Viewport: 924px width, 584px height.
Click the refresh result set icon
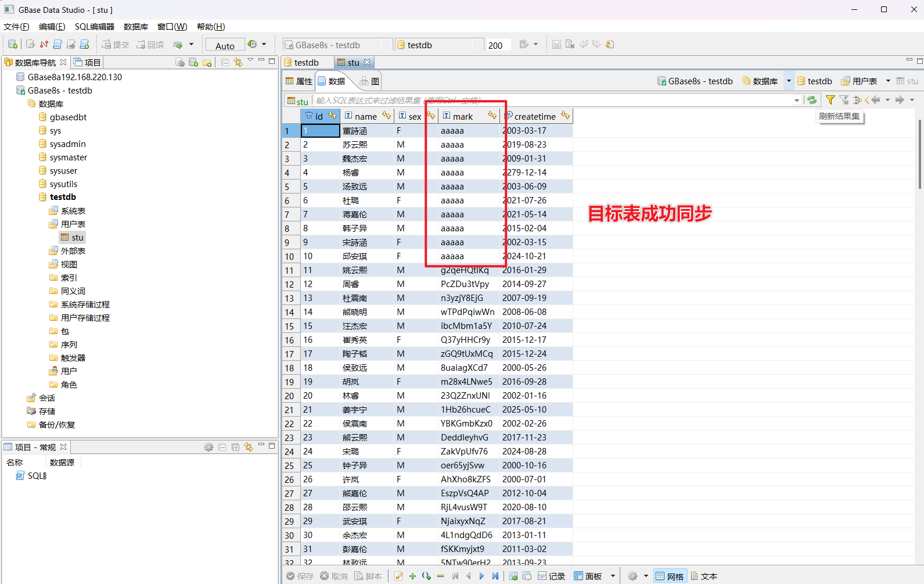[812, 100]
